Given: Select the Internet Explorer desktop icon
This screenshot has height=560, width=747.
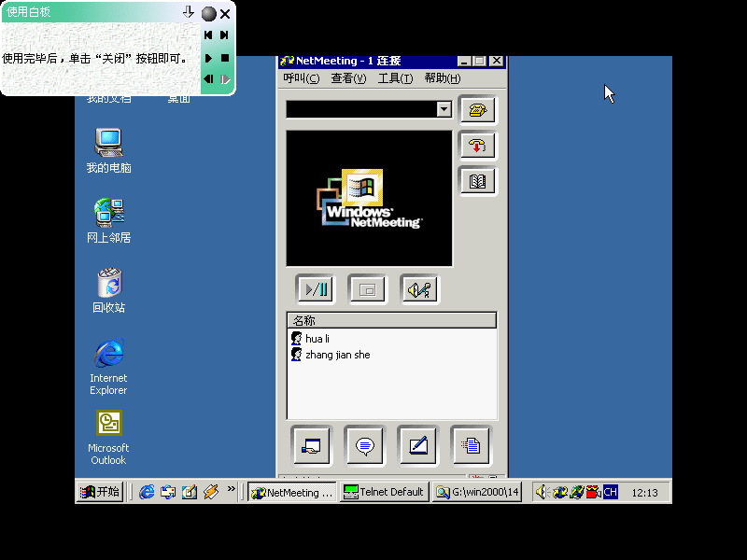Looking at the screenshot, I should tap(108, 367).
